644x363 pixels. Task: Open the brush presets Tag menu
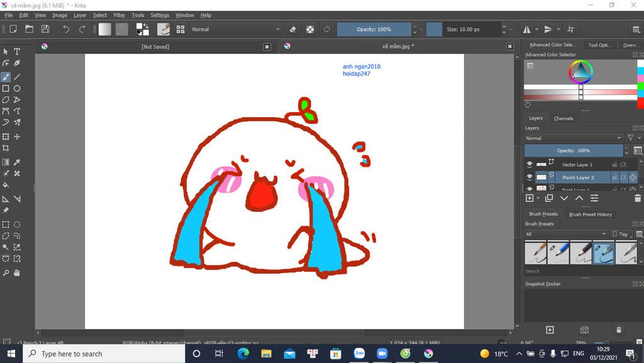click(x=622, y=234)
